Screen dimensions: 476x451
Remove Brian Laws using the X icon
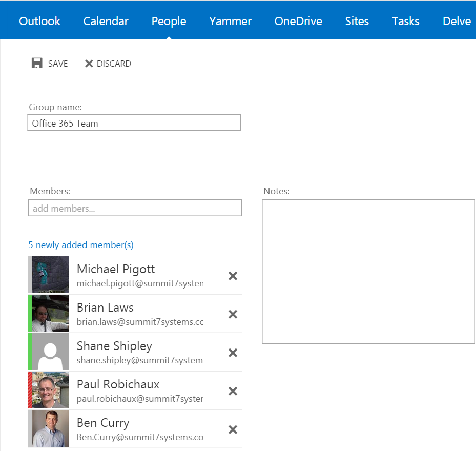click(x=233, y=314)
